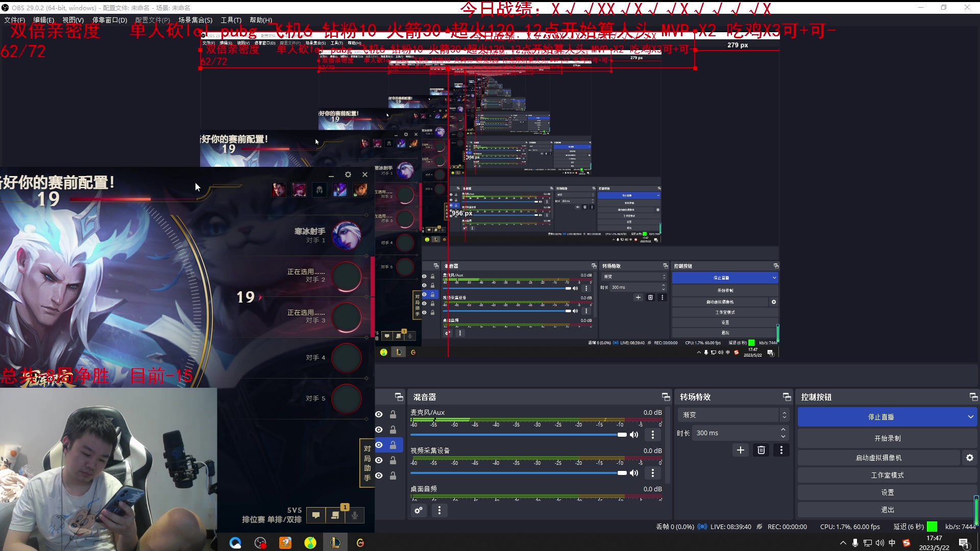The height and width of the screenshot is (551, 980).
Task: Pop out the 混音器 dock
Action: tap(666, 397)
